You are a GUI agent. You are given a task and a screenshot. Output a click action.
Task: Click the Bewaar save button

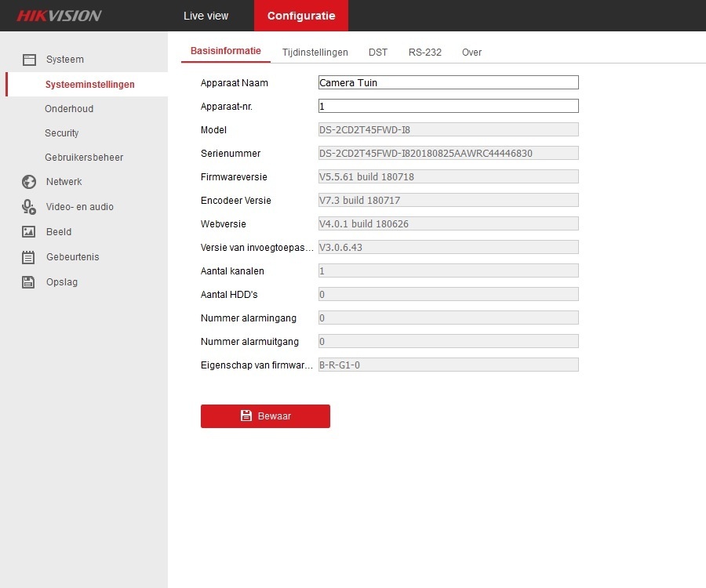coord(265,416)
